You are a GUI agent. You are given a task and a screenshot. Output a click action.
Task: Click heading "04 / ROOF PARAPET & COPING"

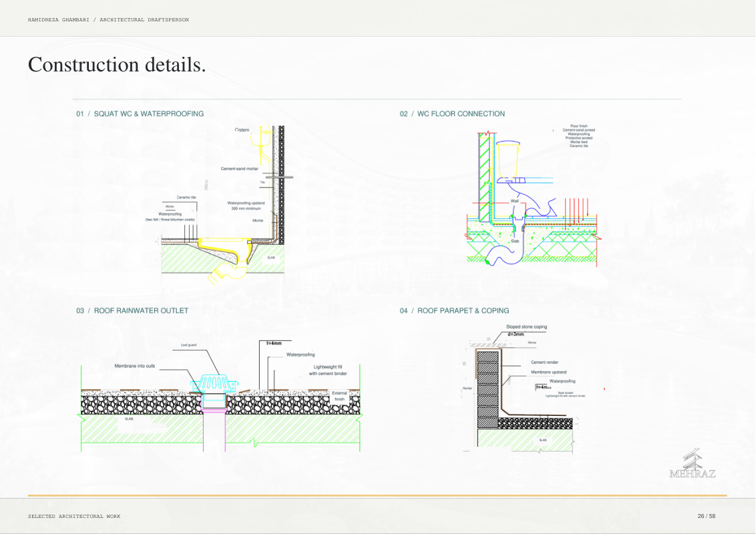(x=454, y=311)
